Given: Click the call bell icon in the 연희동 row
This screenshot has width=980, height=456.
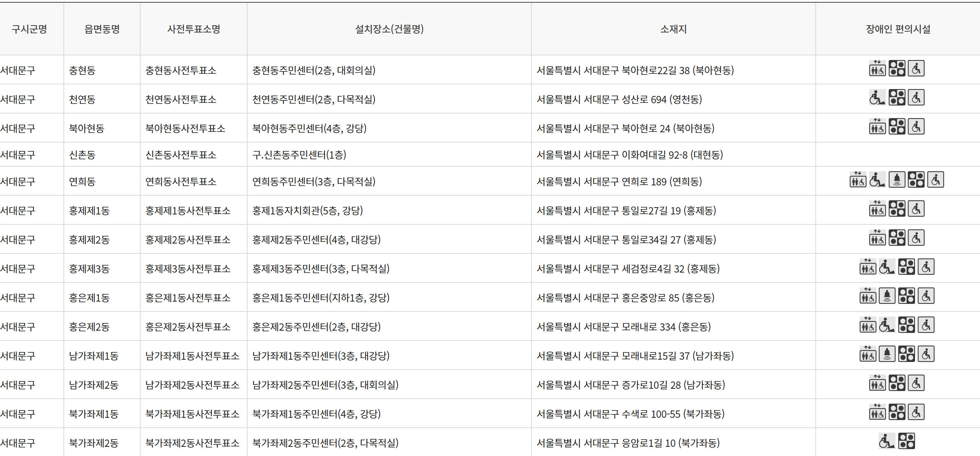Looking at the screenshot, I should click(x=897, y=180).
